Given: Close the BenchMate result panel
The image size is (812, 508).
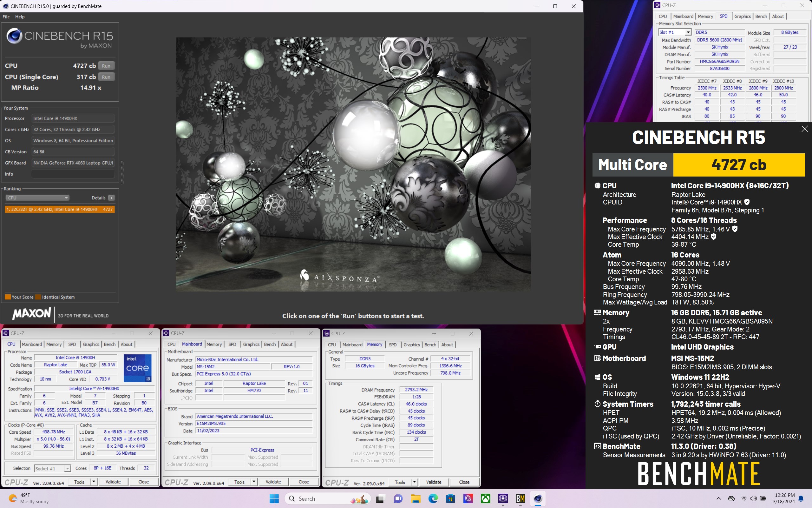Looking at the screenshot, I should pos(804,129).
